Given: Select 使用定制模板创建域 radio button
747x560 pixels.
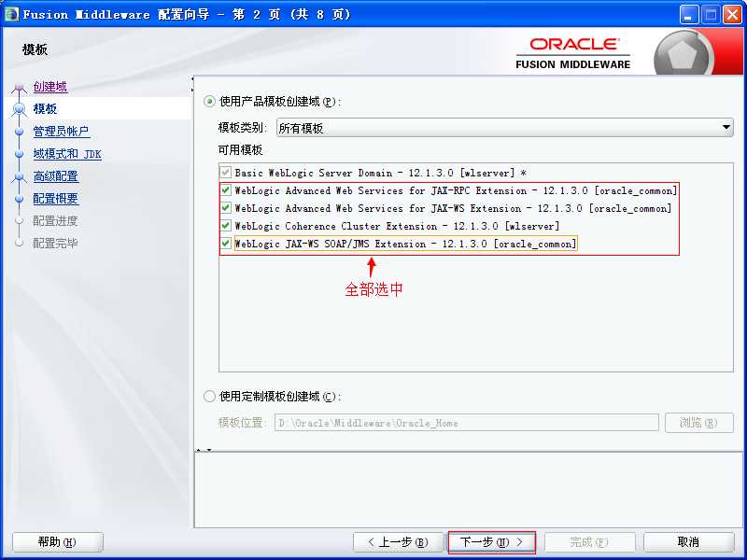Looking at the screenshot, I should pos(209,396).
